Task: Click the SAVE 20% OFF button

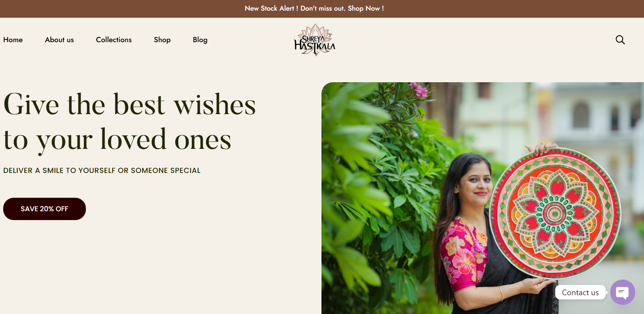Action: (44, 209)
